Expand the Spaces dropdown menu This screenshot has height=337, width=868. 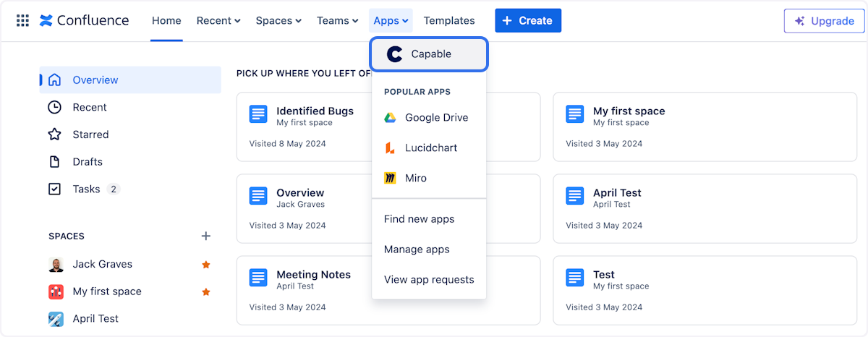point(278,21)
